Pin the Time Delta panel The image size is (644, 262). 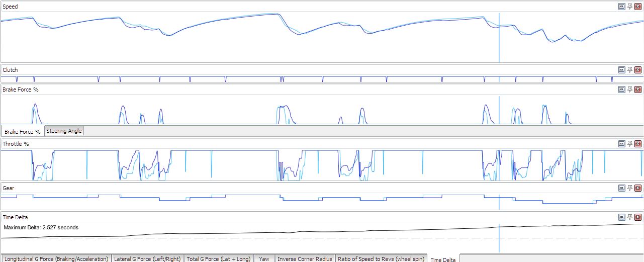pyautogui.click(x=630, y=217)
